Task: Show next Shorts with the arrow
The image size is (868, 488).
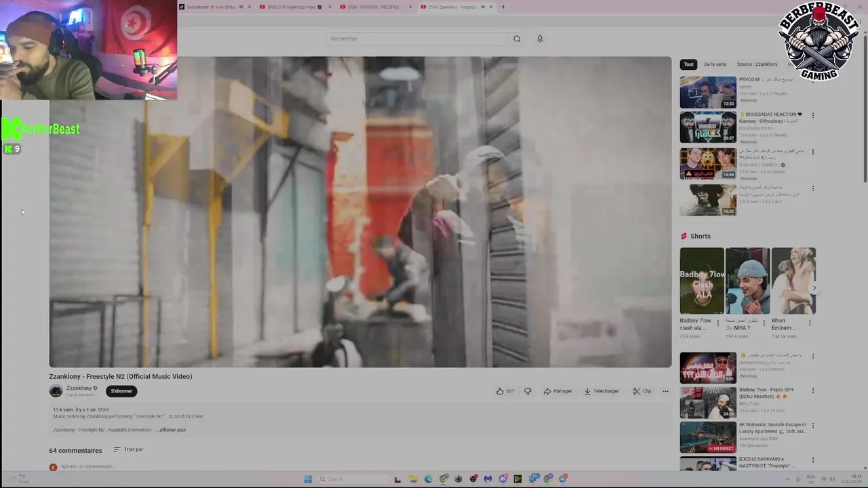Action: (814, 288)
